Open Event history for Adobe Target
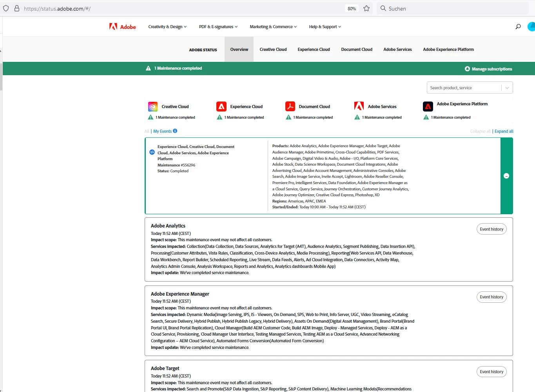Image resolution: width=535 pixels, height=392 pixels. (x=491, y=372)
